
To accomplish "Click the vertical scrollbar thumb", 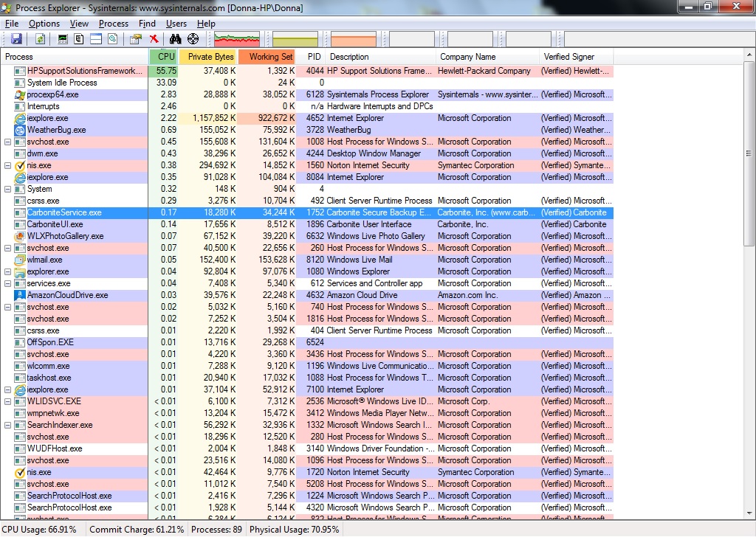I will tap(749, 154).
